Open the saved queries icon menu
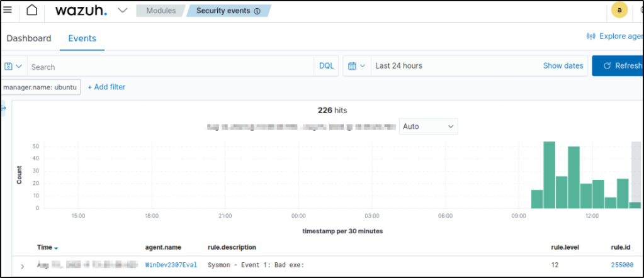Screen dimensions: 644x278 13,66
